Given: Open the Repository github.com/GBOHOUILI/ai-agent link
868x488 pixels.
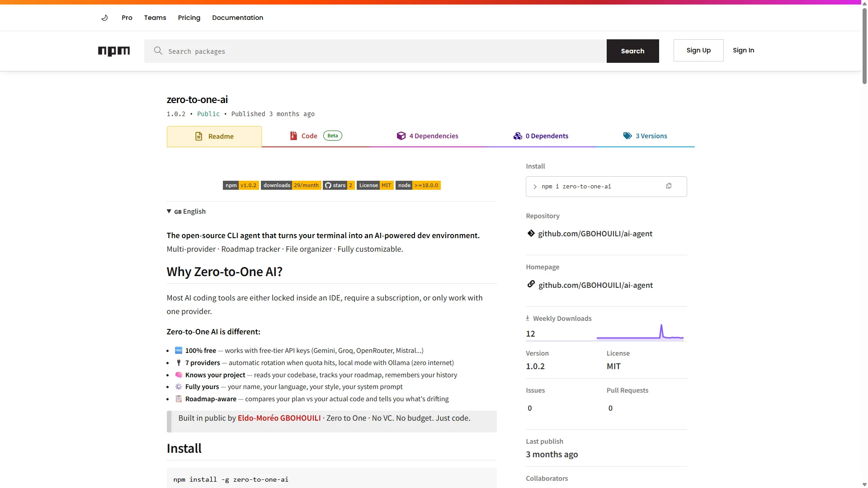Looking at the screenshot, I should coord(595,234).
